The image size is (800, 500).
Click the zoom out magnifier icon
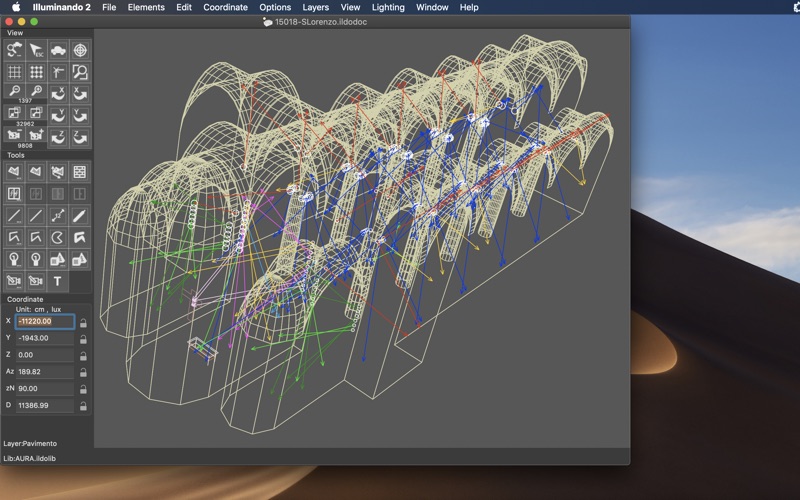14,91
